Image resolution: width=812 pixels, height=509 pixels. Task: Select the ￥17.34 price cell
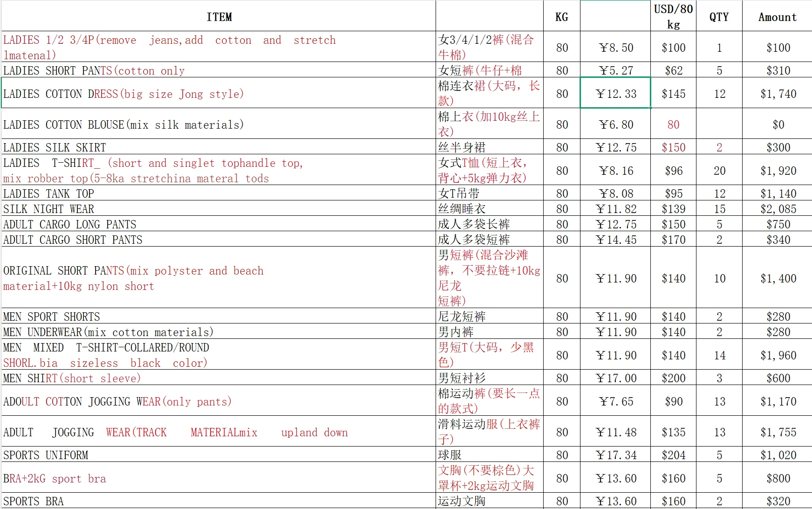[615, 454]
